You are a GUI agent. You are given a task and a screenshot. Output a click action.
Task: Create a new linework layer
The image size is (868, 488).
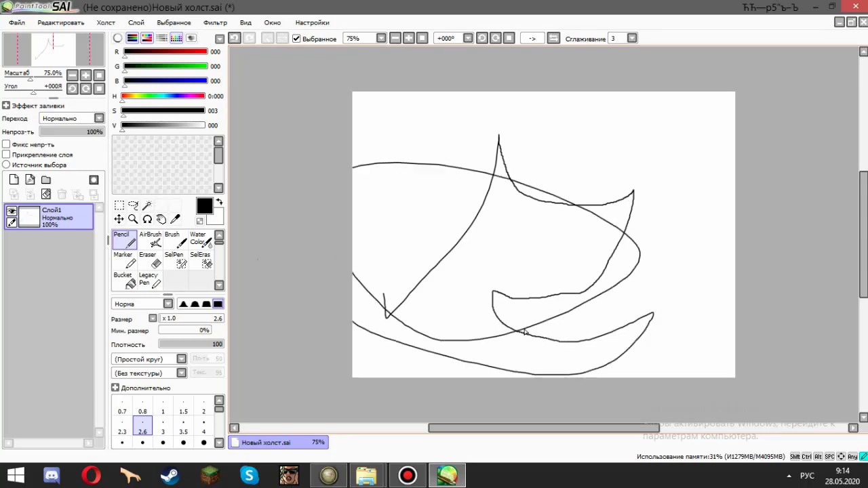pyautogui.click(x=30, y=180)
